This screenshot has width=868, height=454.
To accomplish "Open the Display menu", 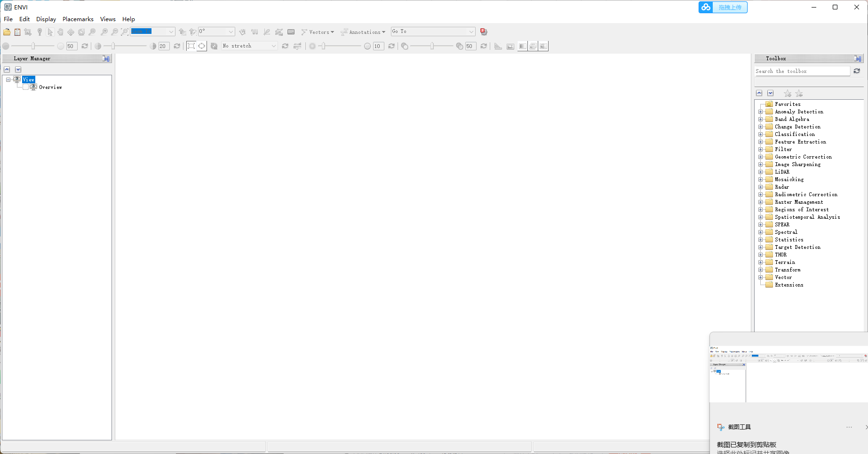I will pos(46,19).
